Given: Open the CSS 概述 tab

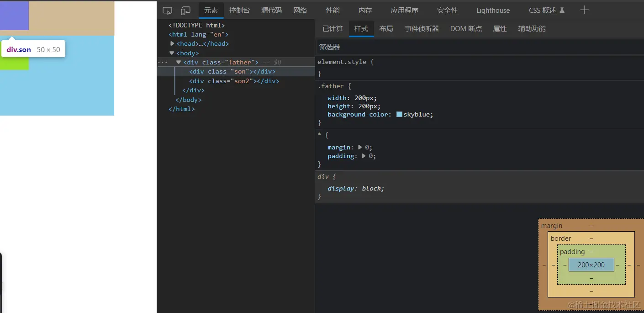Looking at the screenshot, I should 547,11.
